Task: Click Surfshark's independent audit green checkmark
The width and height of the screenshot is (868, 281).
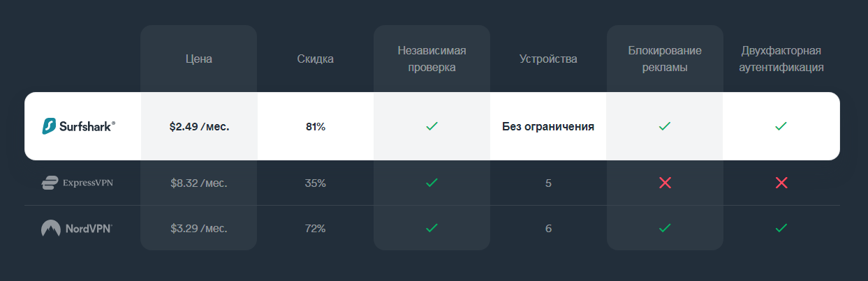Action: coord(432,126)
